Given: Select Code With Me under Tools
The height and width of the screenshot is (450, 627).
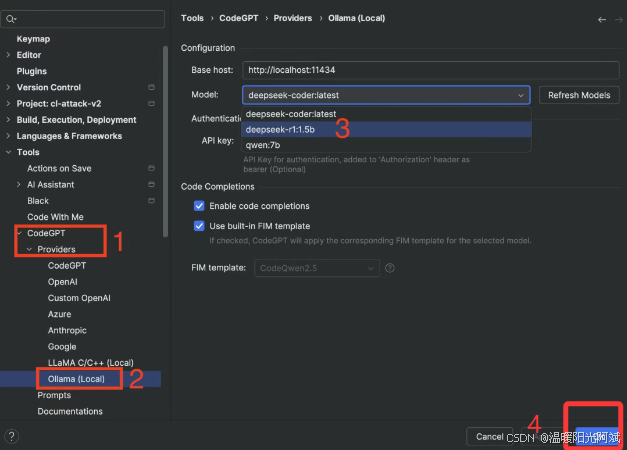Looking at the screenshot, I should click(55, 217).
